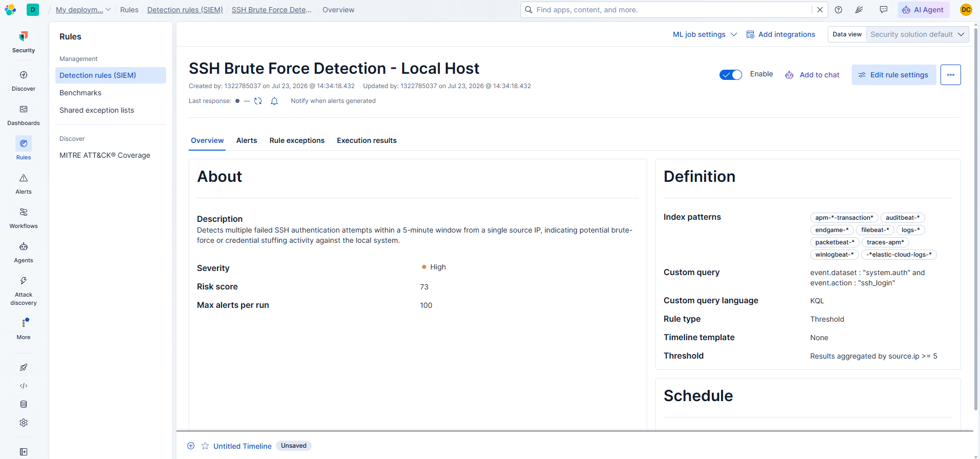Open the developer tools code icon
The height and width of the screenshot is (459, 980).
(x=24, y=386)
